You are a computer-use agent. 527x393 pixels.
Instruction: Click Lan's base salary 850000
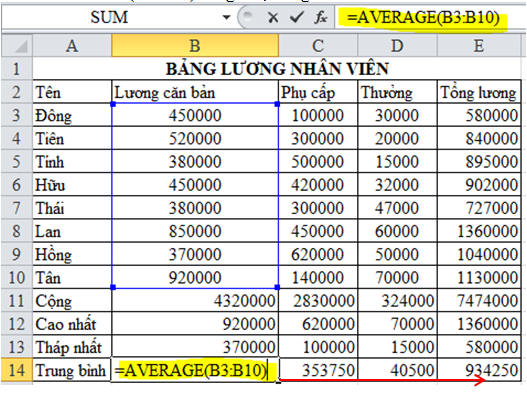[195, 231]
